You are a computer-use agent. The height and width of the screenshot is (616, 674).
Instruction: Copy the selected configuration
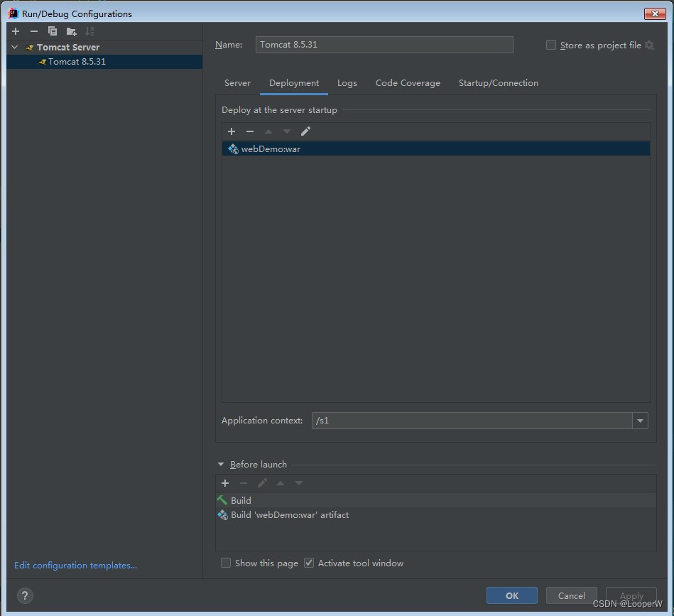click(53, 31)
